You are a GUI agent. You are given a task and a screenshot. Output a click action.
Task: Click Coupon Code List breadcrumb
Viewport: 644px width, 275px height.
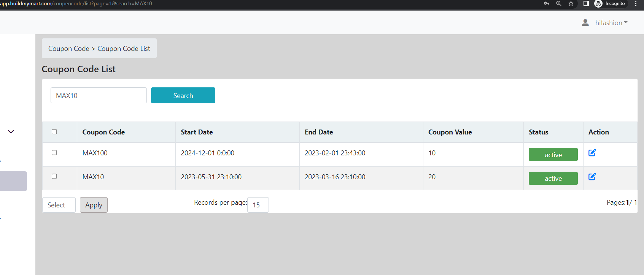(124, 49)
